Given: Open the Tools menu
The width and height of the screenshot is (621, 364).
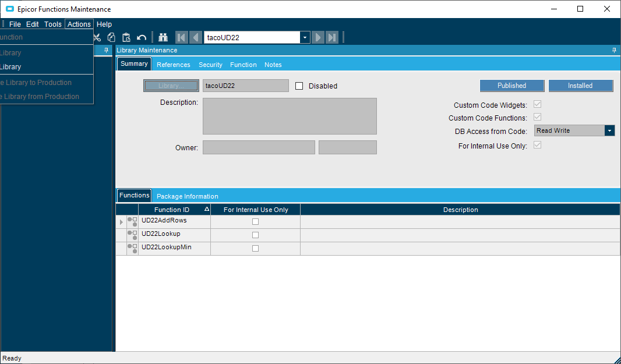Looking at the screenshot, I should tap(52, 24).
